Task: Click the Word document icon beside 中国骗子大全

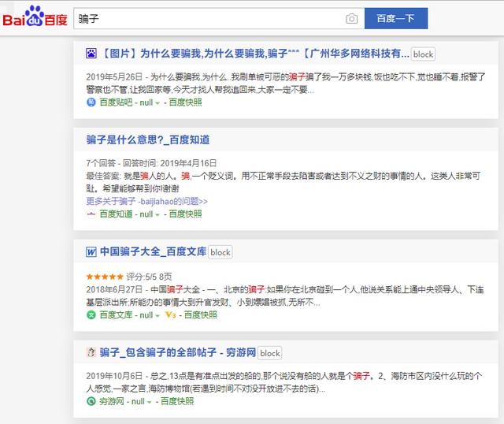Action: tap(91, 251)
